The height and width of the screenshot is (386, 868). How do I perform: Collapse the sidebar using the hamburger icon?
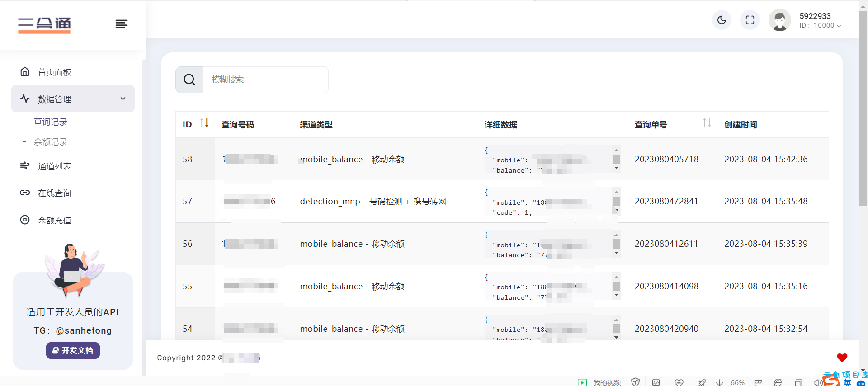click(x=121, y=24)
